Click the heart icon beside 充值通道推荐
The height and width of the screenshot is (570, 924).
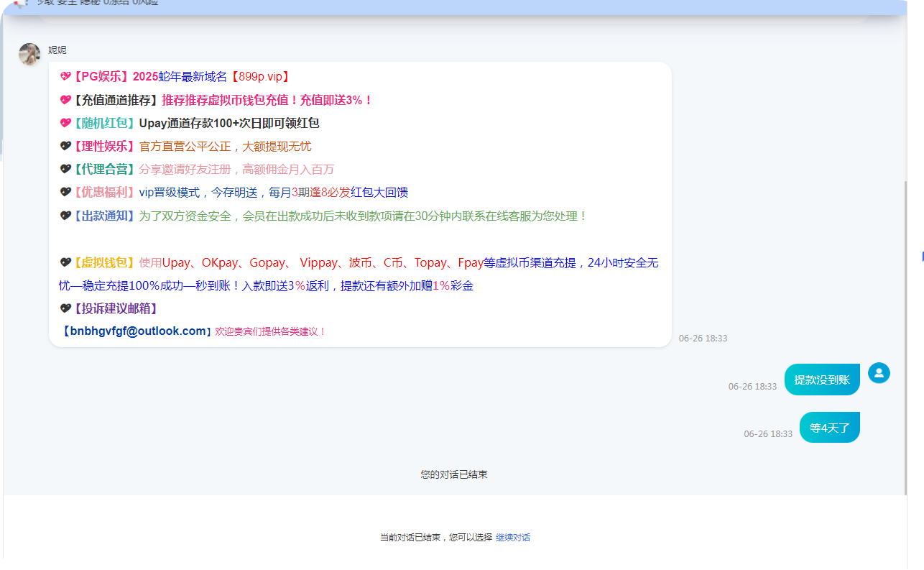tap(65, 101)
